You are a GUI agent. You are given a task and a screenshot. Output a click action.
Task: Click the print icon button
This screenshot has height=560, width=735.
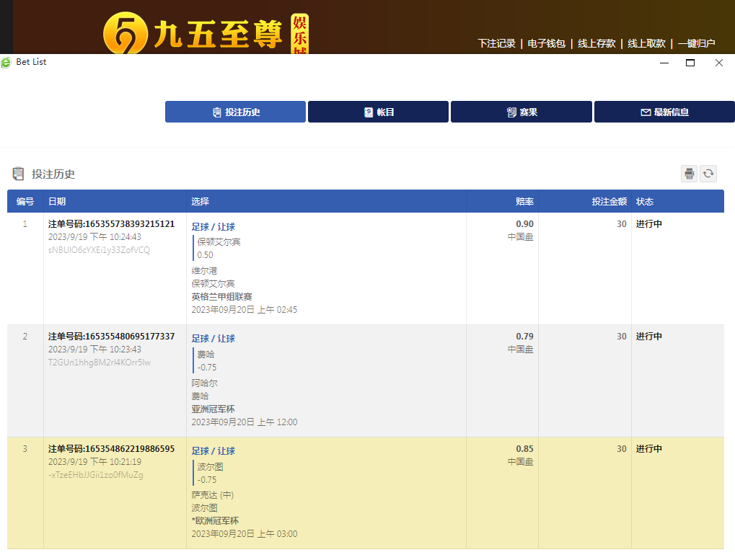[x=689, y=174]
